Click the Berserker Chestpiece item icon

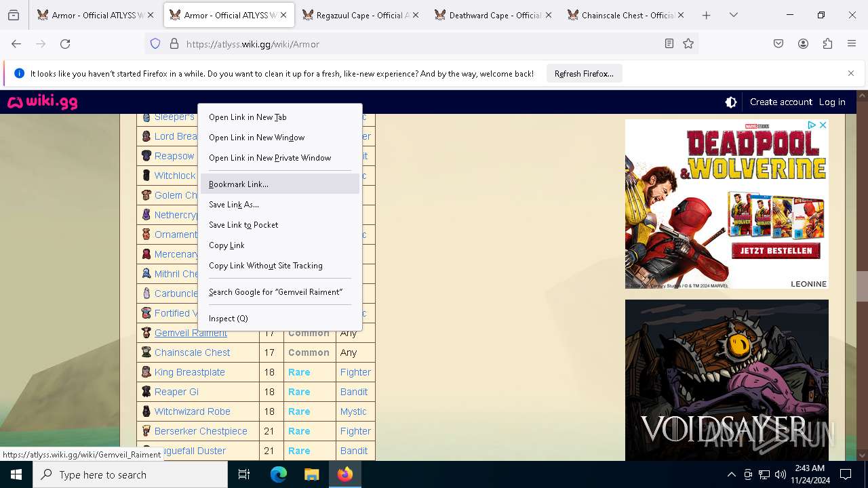pos(146,431)
